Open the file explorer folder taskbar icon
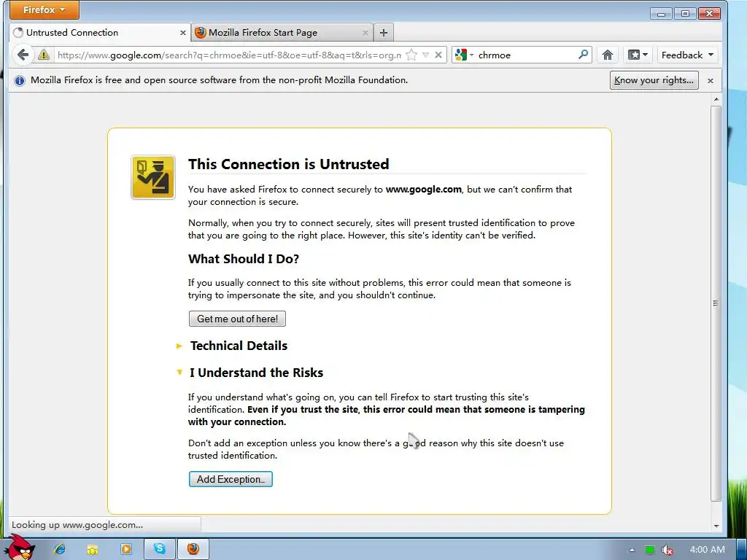 point(93,549)
